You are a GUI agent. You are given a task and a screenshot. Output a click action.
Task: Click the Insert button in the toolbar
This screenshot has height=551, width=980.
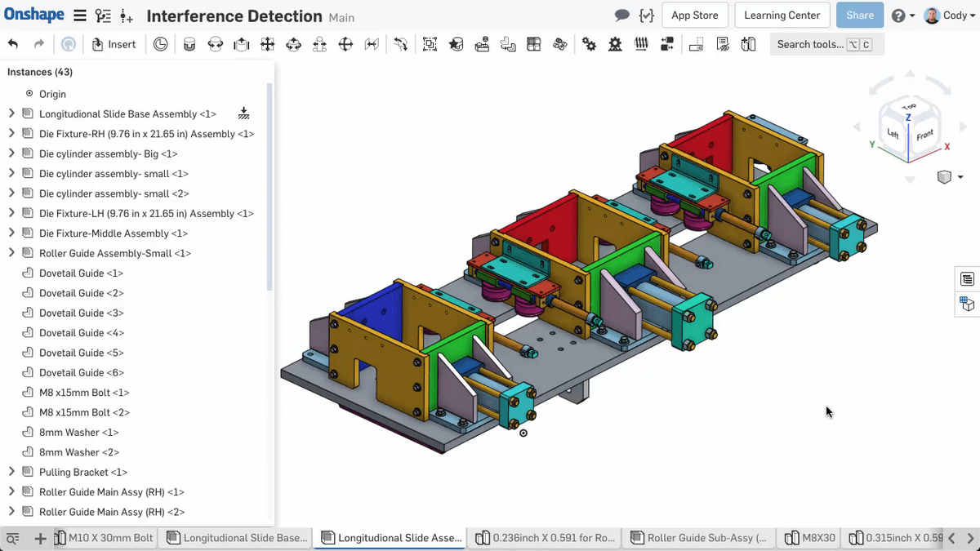[114, 44]
